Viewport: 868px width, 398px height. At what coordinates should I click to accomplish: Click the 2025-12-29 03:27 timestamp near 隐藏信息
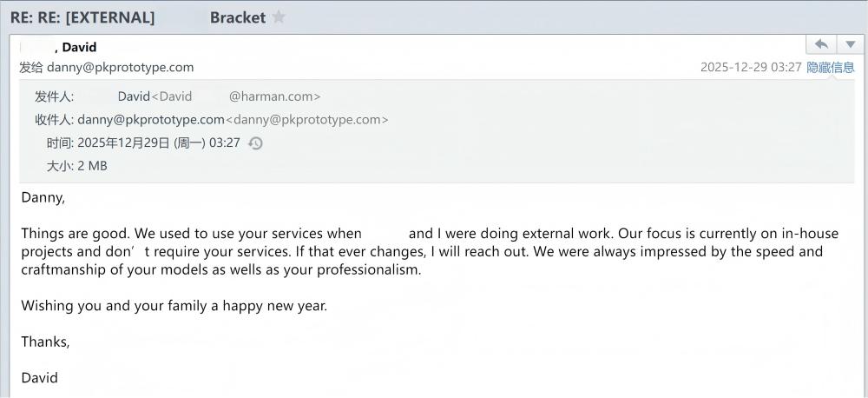751,67
